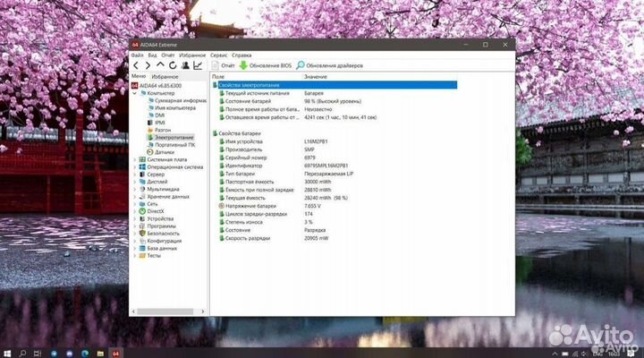The height and width of the screenshot is (358, 644).
Task: Open the Отчёт menu in the menu bar
Action: pos(167,55)
